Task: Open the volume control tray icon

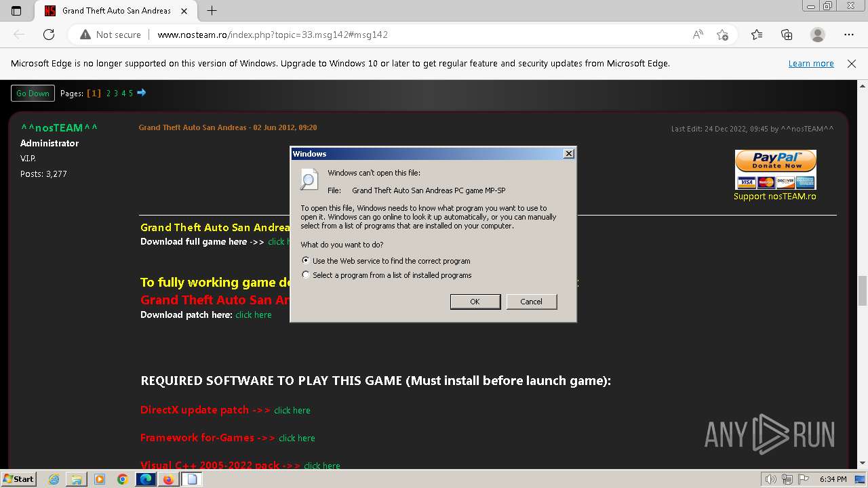Action: (x=771, y=479)
